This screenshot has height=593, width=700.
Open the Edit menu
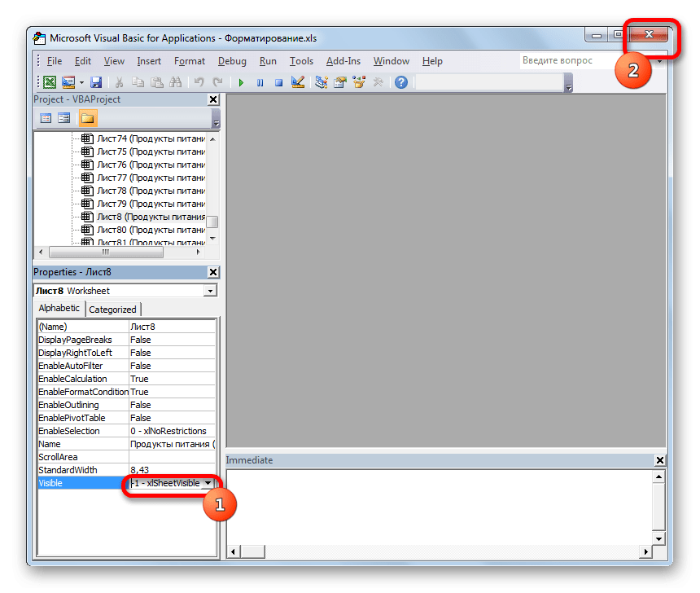(82, 61)
